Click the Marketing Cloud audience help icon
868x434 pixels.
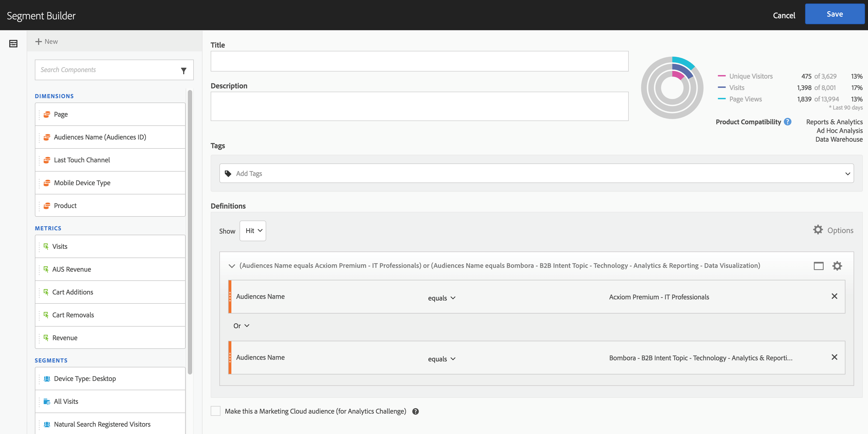pos(415,411)
